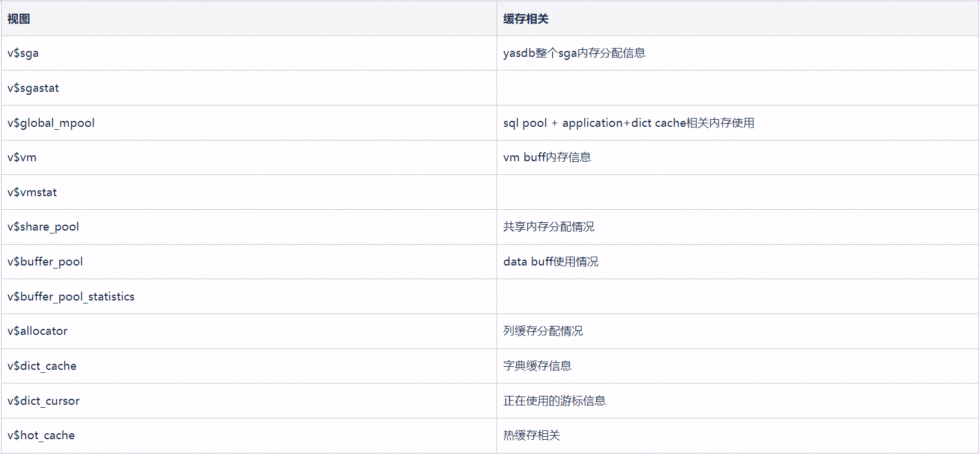
Task: Click the data buff使用情况 description
Action: (550, 262)
